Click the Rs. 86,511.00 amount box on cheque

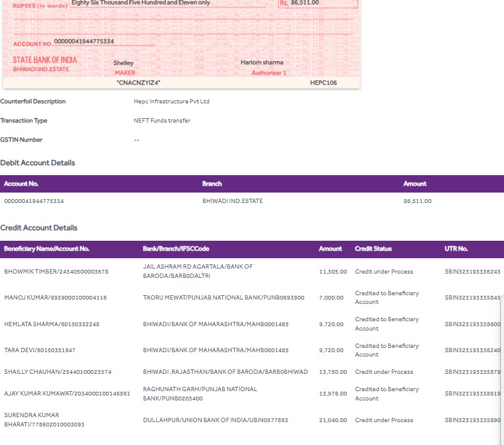tap(318, 3)
